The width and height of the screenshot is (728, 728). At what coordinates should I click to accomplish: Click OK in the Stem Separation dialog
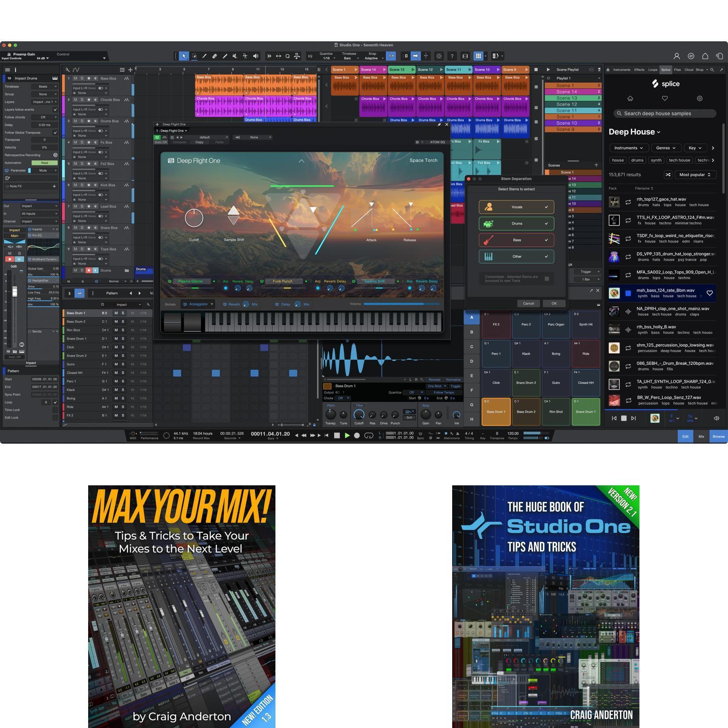554,303
